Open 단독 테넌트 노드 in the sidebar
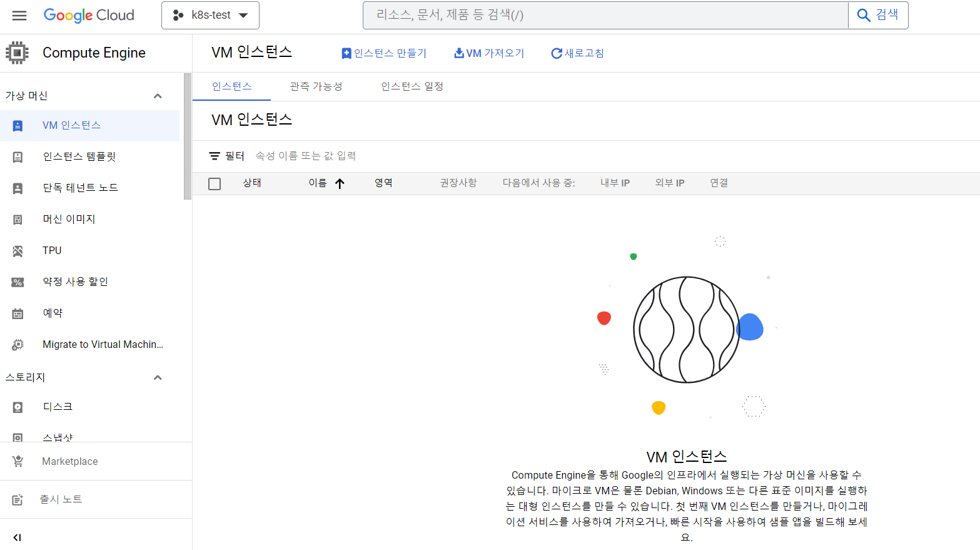Screen dimensions: 980x550 [x=90, y=188]
